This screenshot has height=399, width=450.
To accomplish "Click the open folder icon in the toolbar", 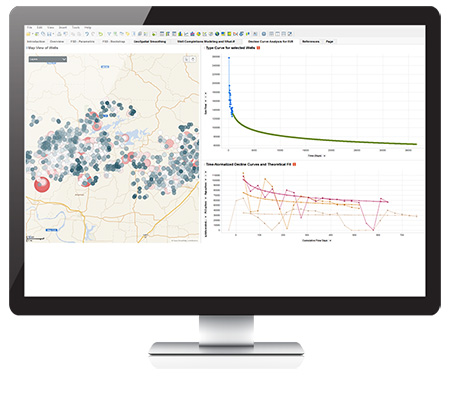I will coord(29,34).
